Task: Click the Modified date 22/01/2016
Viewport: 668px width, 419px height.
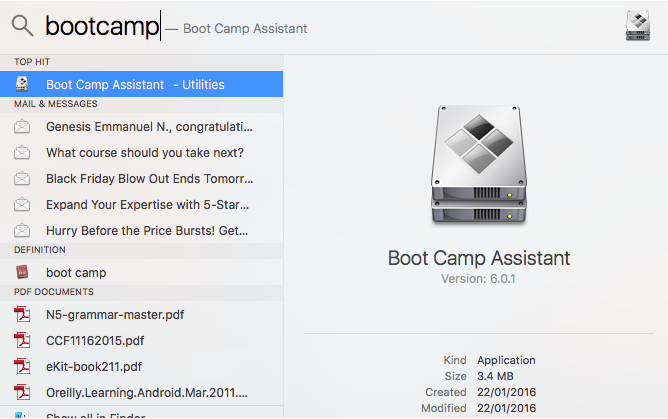Action: click(x=507, y=408)
